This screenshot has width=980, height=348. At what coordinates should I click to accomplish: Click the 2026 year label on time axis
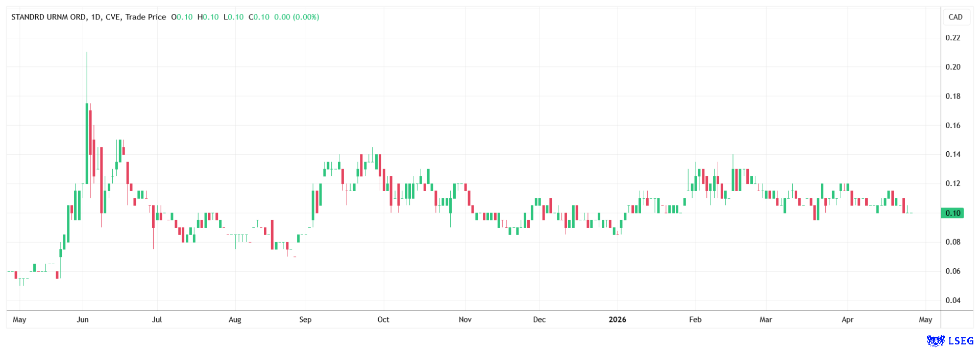(617, 319)
